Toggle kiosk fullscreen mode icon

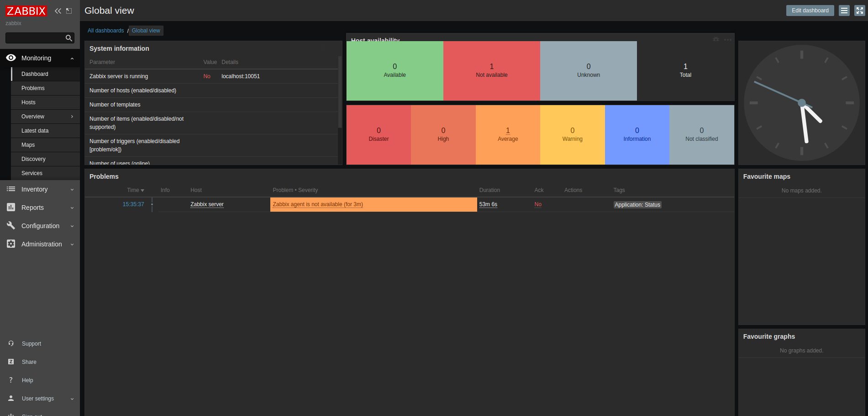click(860, 11)
